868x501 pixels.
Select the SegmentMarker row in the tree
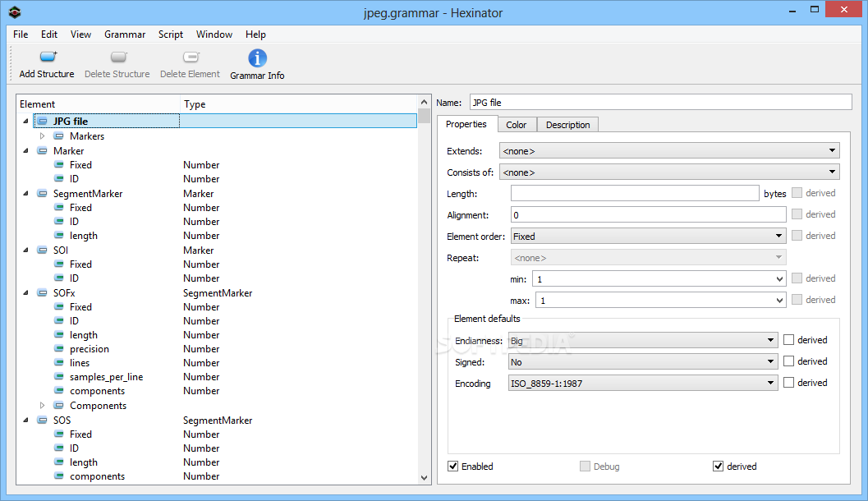point(217,194)
